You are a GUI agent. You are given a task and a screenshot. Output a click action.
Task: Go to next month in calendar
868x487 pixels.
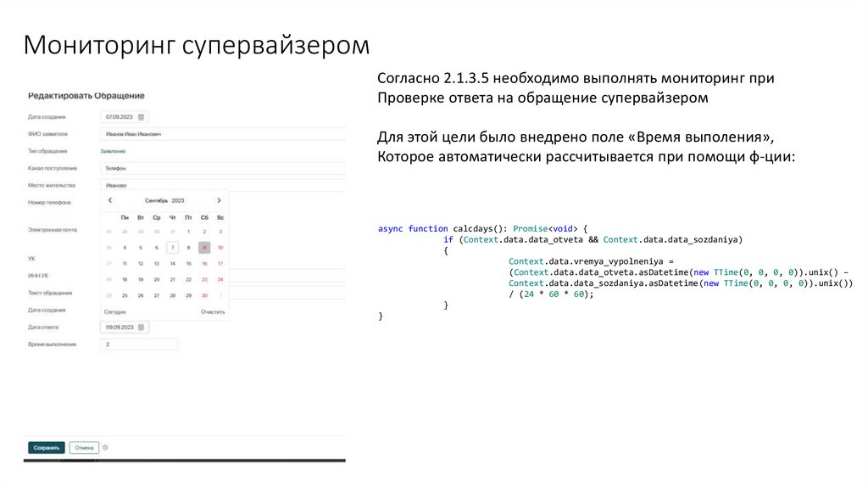click(x=219, y=200)
